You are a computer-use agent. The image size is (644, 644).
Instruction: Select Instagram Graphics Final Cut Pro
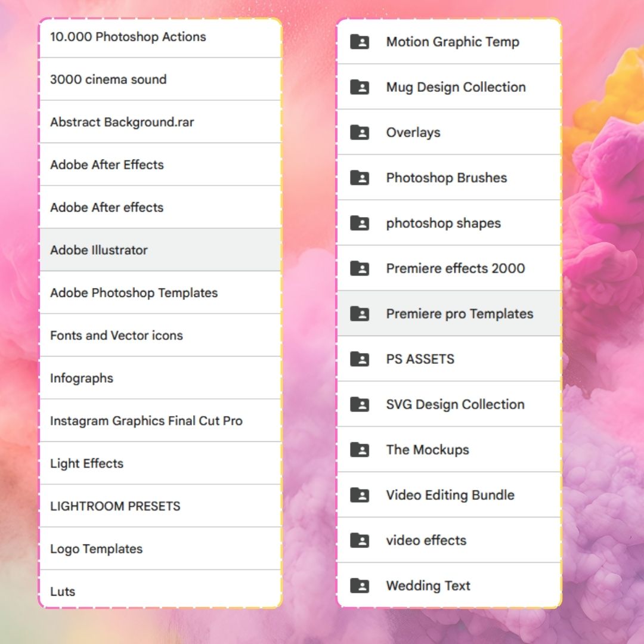click(x=146, y=421)
